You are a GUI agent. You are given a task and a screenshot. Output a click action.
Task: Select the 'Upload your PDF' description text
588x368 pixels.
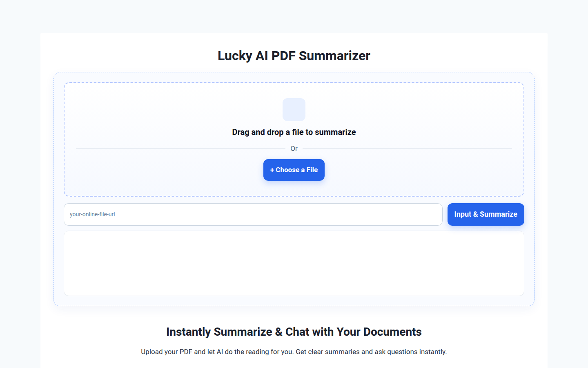point(294,352)
